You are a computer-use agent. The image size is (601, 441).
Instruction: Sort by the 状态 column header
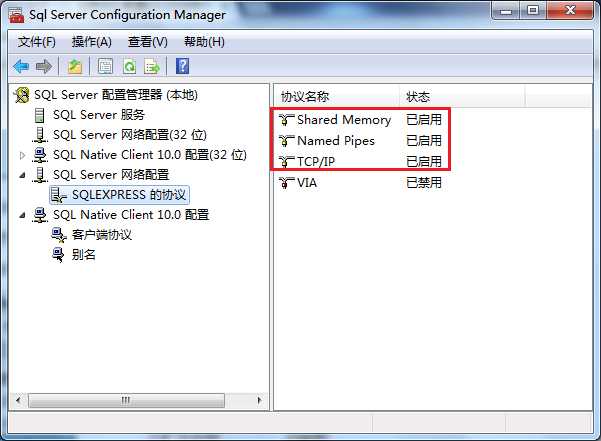tap(462, 97)
